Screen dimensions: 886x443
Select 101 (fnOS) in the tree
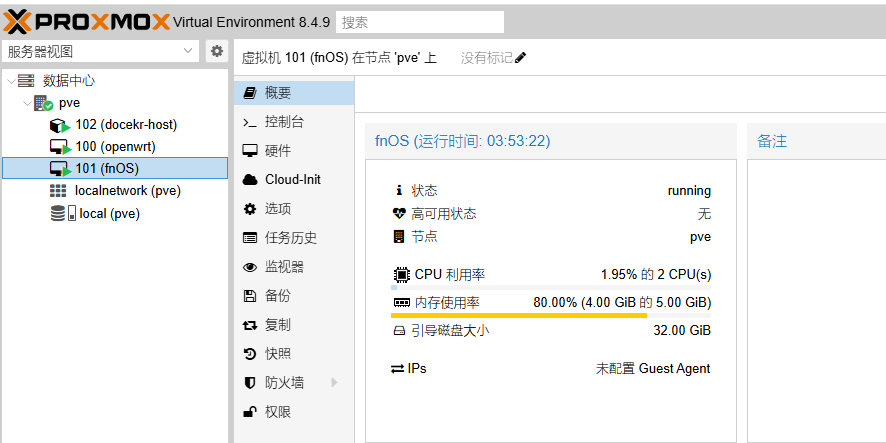(106, 168)
